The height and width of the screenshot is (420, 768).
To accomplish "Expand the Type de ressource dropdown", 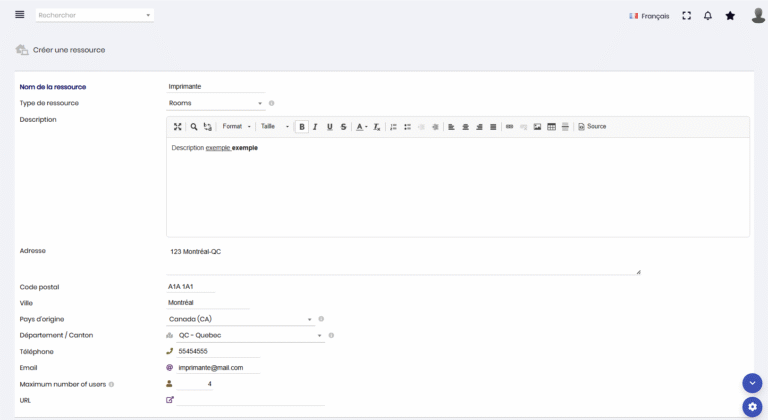I will [215, 103].
